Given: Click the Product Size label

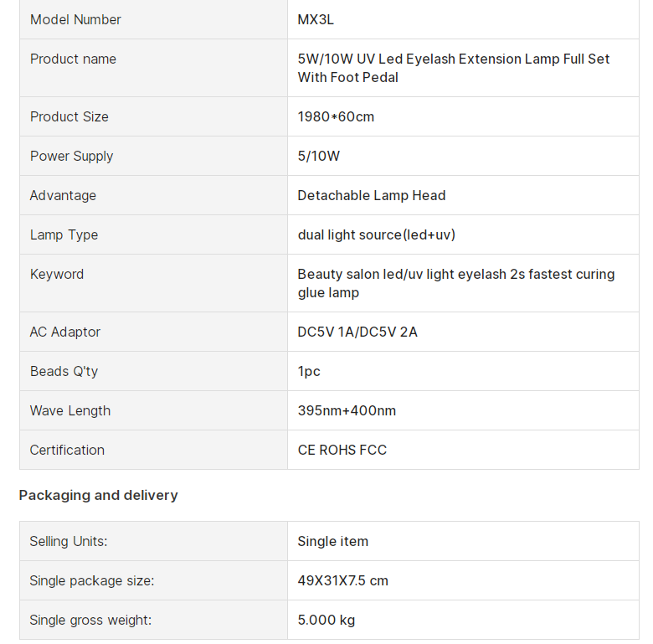Looking at the screenshot, I should click(x=69, y=116).
